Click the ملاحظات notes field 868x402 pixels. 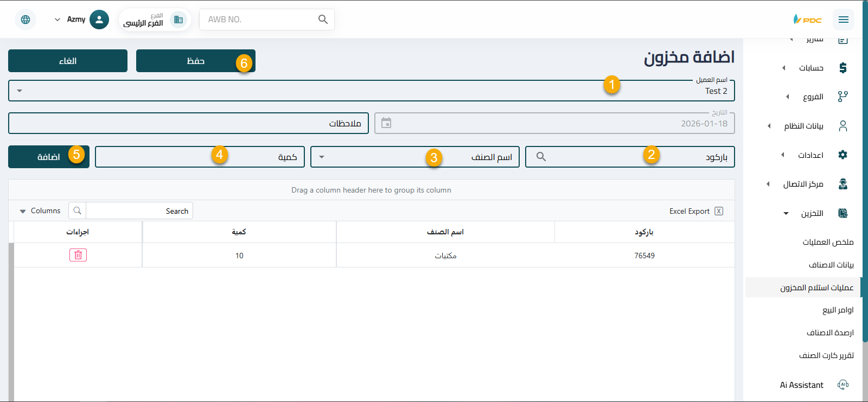(188, 123)
